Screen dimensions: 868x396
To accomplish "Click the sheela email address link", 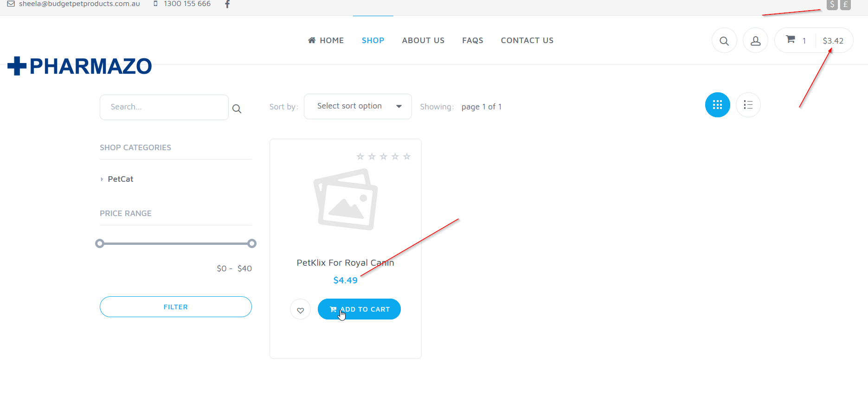I will (x=79, y=4).
